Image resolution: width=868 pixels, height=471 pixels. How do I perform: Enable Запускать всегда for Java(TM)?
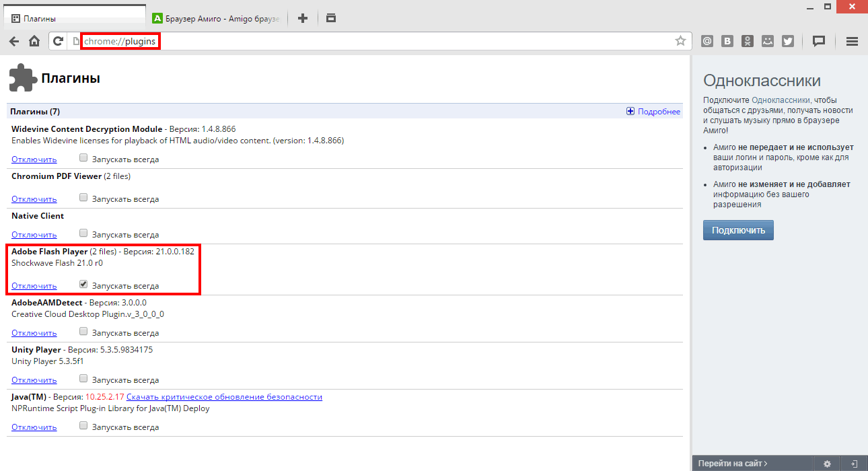coord(83,426)
